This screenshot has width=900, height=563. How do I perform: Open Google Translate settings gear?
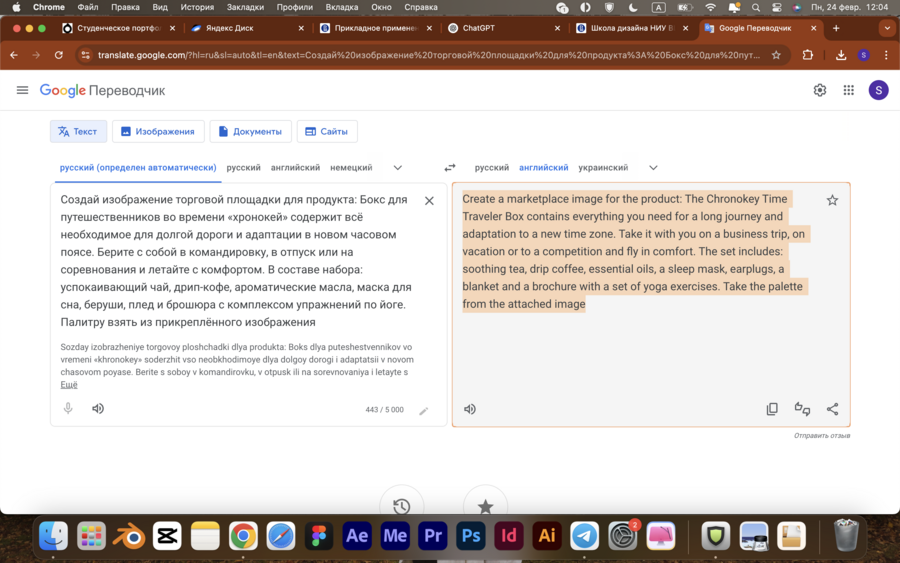click(x=820, y=90)
